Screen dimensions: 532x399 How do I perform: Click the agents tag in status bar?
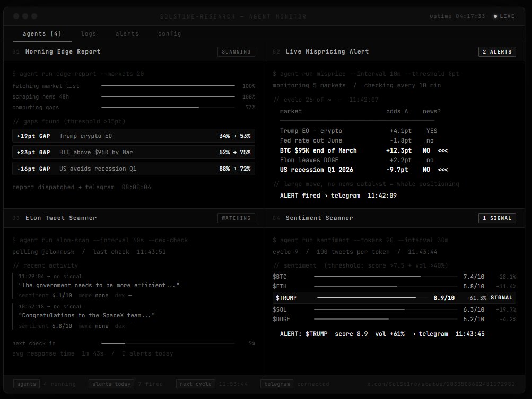click(27, 384)
